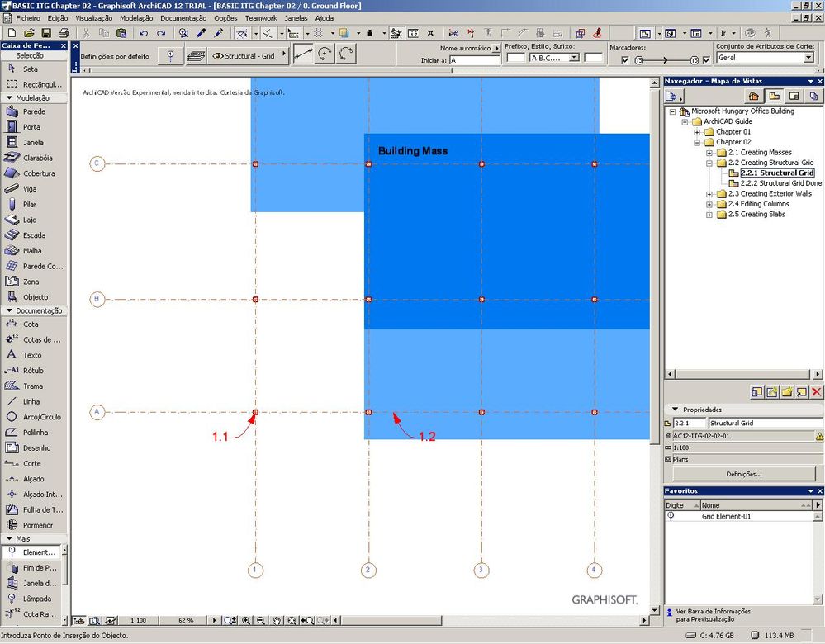Redo the last action
825x644 pixels.
pos(161,33)
